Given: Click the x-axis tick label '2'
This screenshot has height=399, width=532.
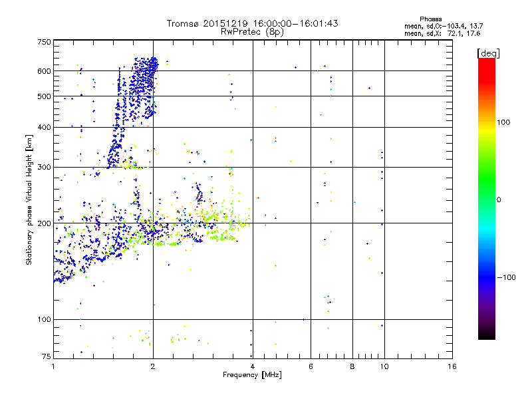Looking at the screenshot, I should (153, 366).
